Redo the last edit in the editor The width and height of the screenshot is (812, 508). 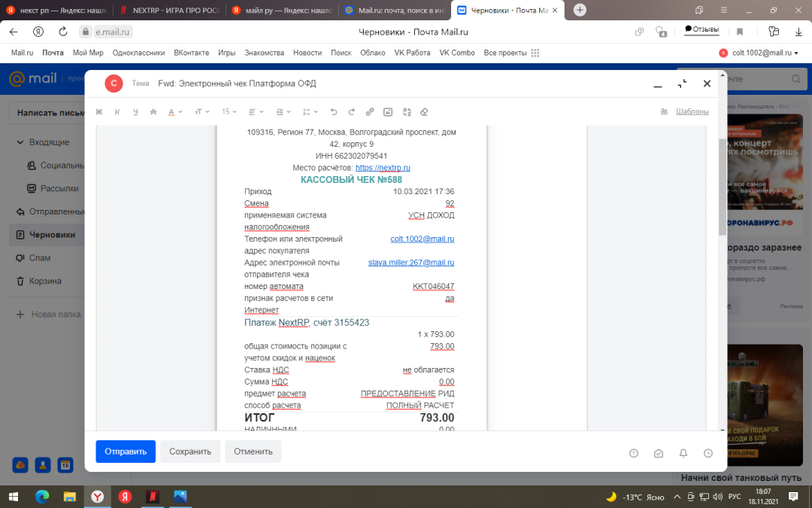(x=352, y=111)
